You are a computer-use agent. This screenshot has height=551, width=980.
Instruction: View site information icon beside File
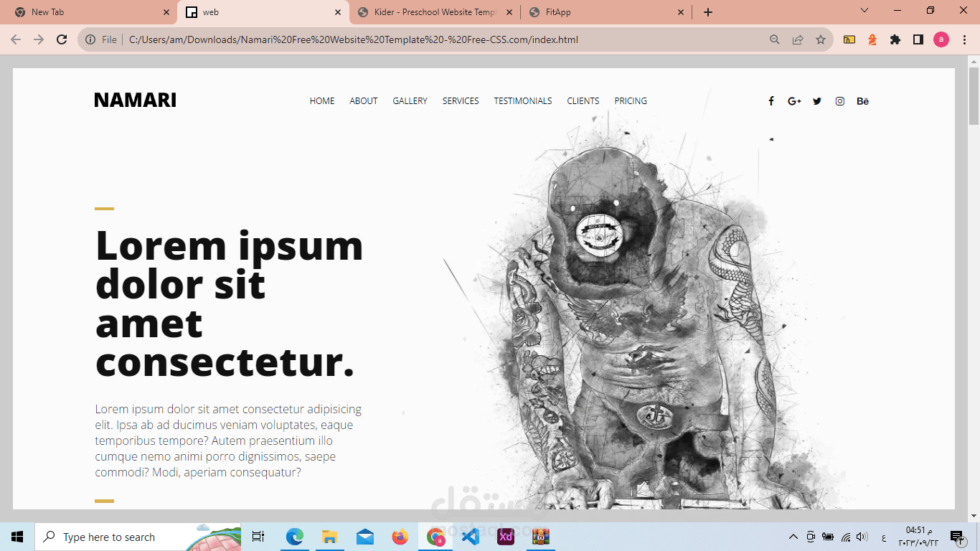click(x=90, y=39)
